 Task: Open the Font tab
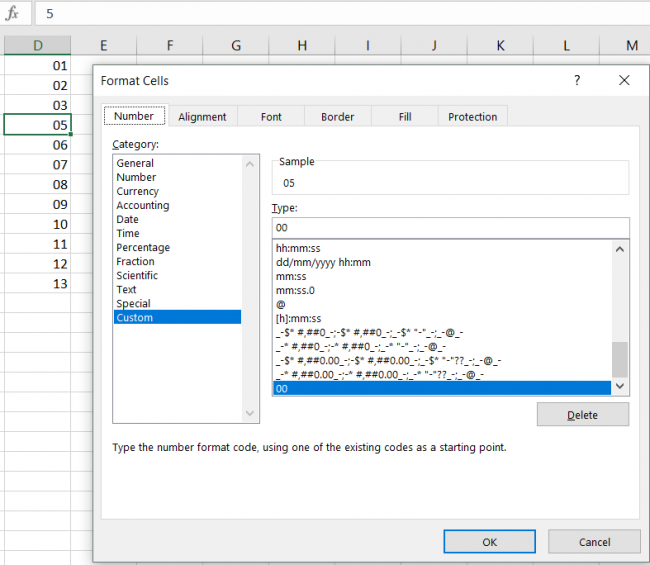pyautogui.click(x=271, y=117)
